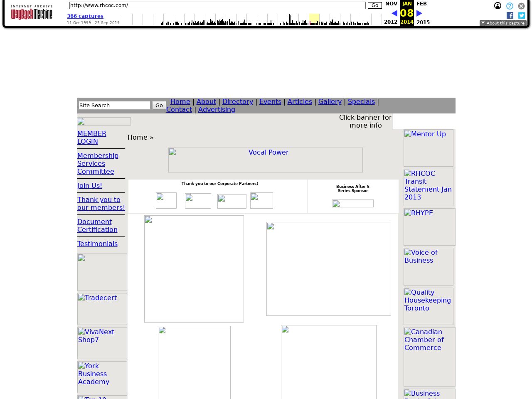Click the Tradecert sidebar image
532x399 pixels.
(102, 309)
